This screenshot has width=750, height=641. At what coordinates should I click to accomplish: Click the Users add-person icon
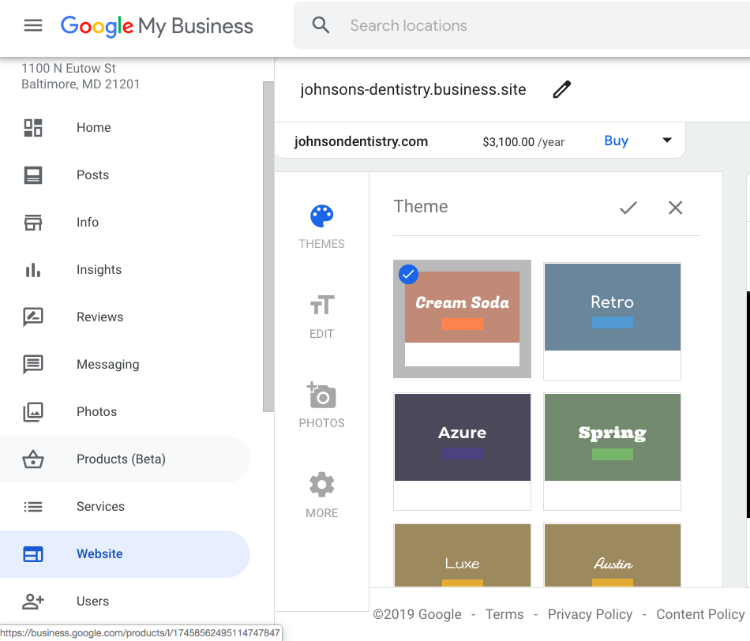coord(33,601)
